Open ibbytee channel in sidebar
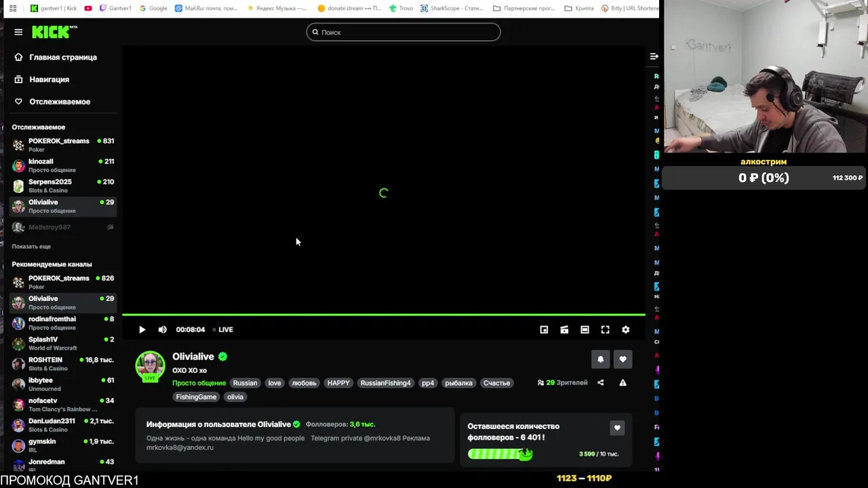The height and width of the screenshot is (488, 868). coord(63,384)
